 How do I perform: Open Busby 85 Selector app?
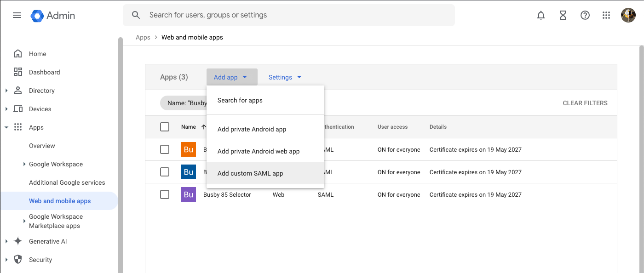(227, 194)
